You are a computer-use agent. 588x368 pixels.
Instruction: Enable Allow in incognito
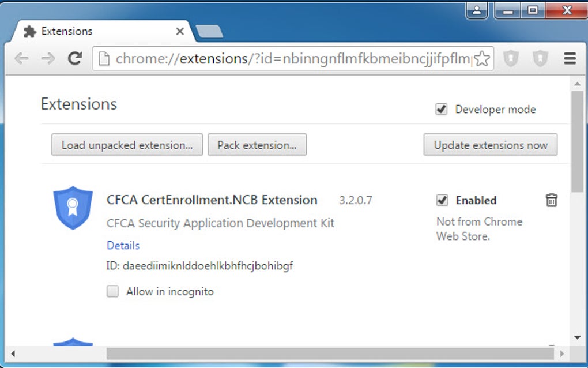[x=112, y=291]
